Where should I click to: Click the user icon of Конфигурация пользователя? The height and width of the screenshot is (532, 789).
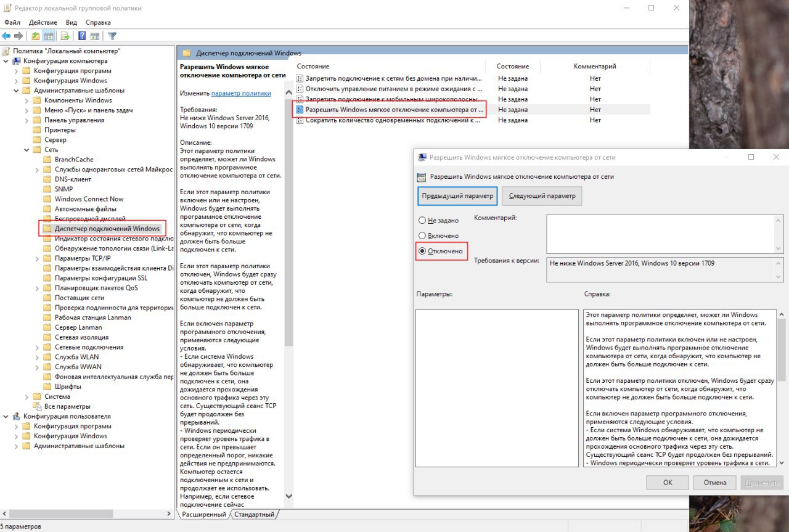click(17, 416)
